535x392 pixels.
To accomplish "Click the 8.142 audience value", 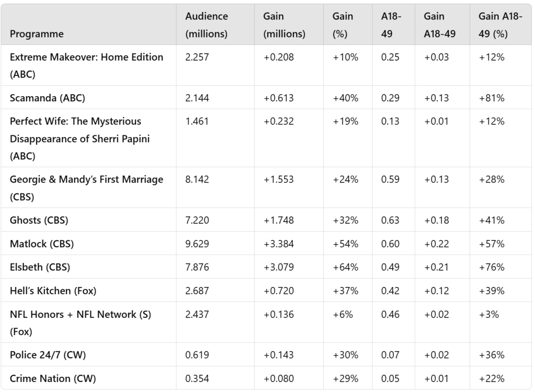I will tap(197, 179).
